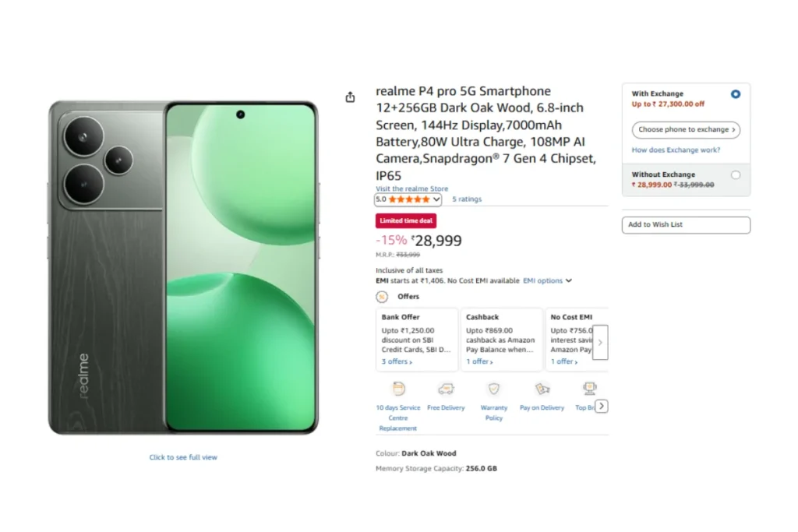Click the Free Delivery truck icon

[x=446, y=389]
